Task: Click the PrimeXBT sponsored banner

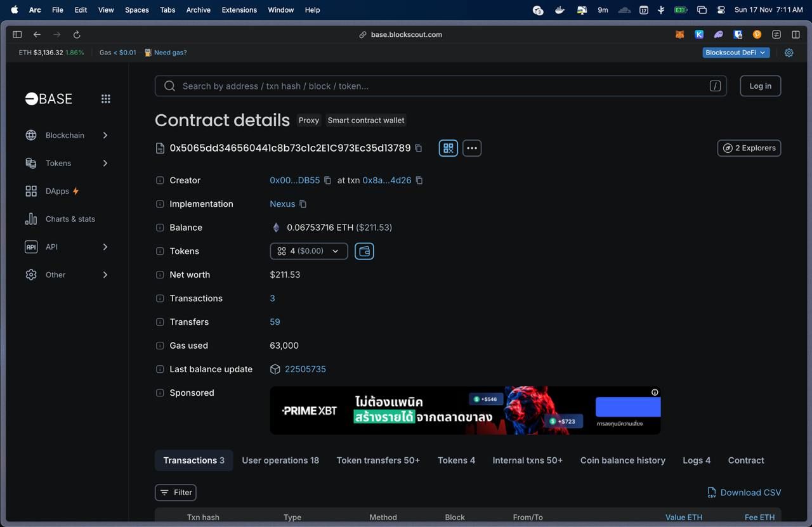Action: [x=465, y=411]
